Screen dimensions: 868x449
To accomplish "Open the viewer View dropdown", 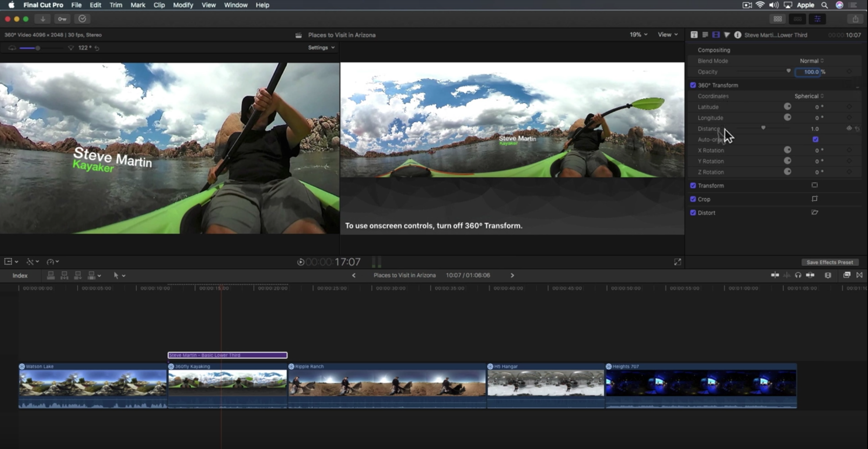I will point(668,35).
